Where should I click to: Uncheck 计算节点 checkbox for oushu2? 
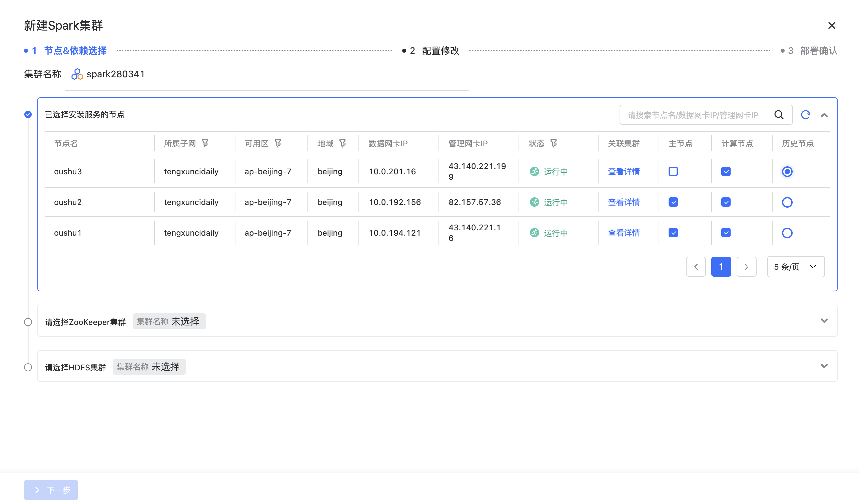[x=726, y=202]
